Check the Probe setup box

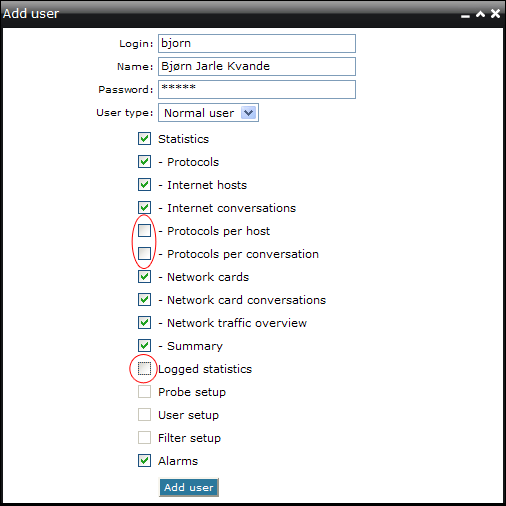click(144, 392)
